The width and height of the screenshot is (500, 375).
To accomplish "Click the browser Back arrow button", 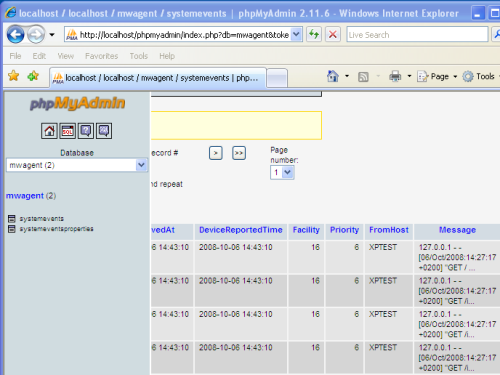I will 16,34.
